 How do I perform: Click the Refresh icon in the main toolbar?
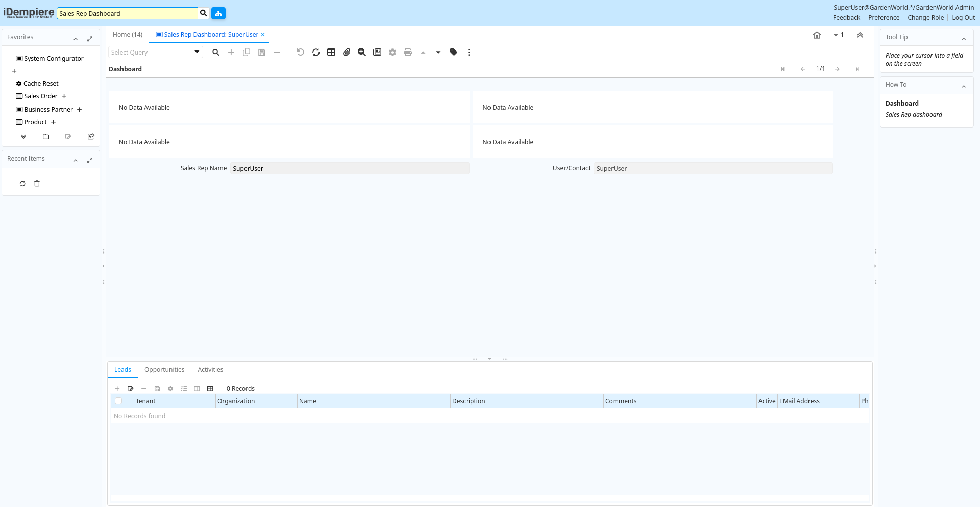coord(316,52)
